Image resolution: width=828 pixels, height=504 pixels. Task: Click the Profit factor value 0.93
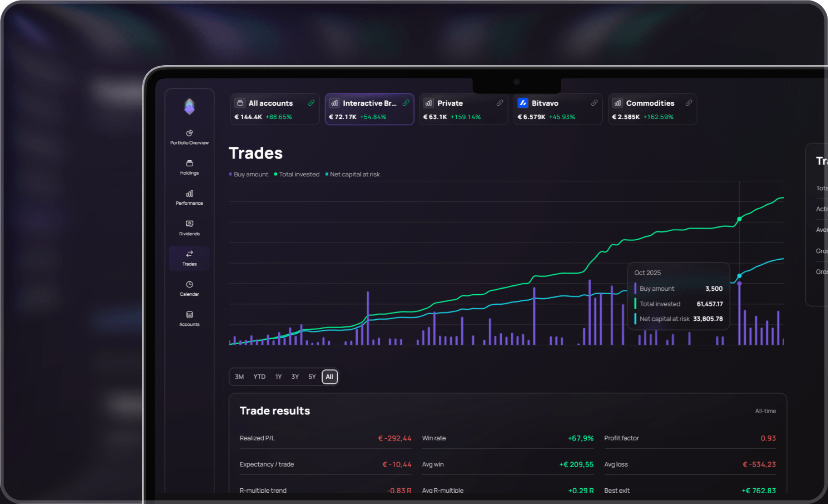(x=768, y=438)
